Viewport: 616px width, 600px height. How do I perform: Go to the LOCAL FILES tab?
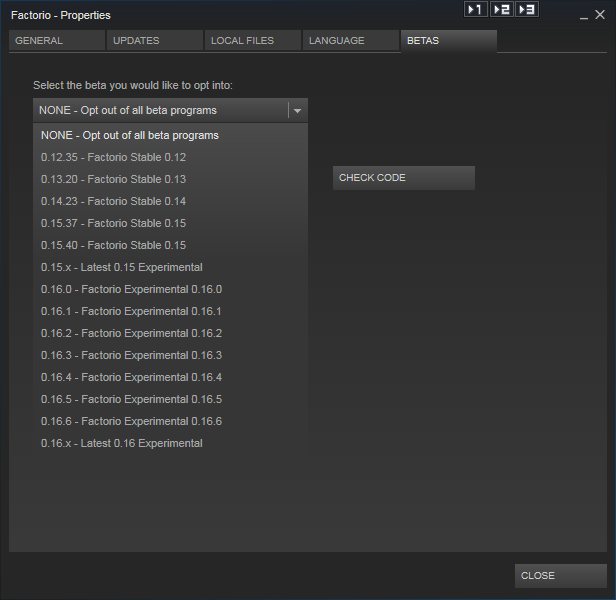[x=253, y=40]
